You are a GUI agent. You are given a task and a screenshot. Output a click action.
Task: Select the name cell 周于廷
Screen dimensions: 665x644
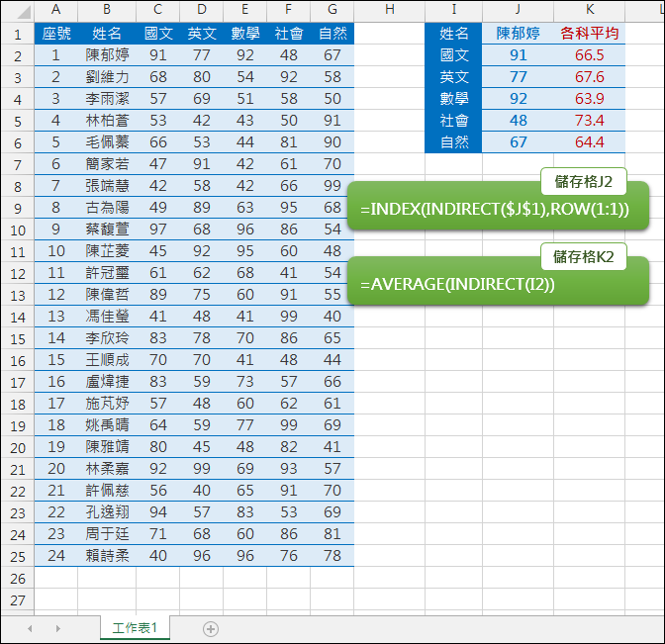click(x=107, y=534)
